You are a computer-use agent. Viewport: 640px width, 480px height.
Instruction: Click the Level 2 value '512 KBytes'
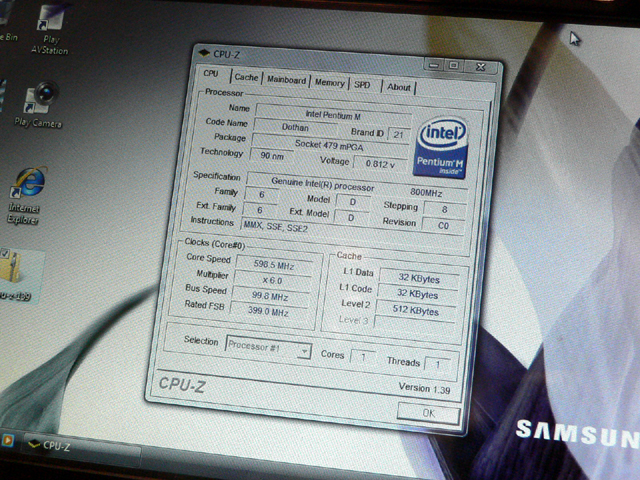416,310
